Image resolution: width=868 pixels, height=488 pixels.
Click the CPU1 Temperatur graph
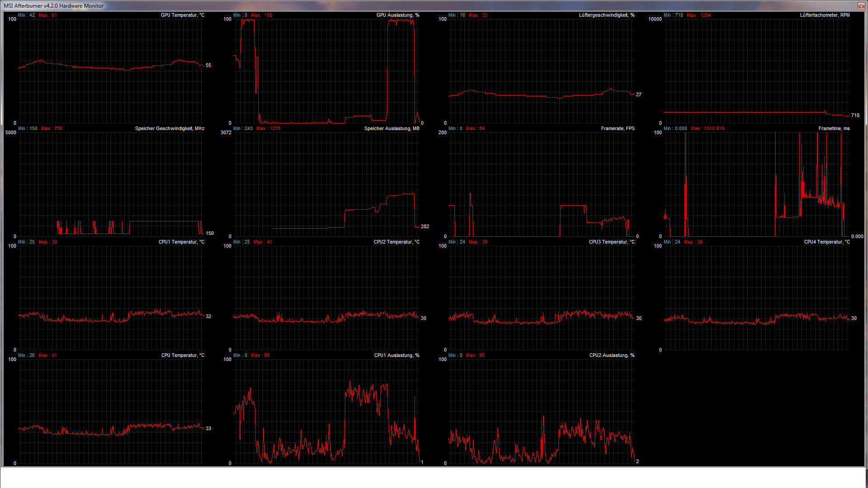(111, 298)
